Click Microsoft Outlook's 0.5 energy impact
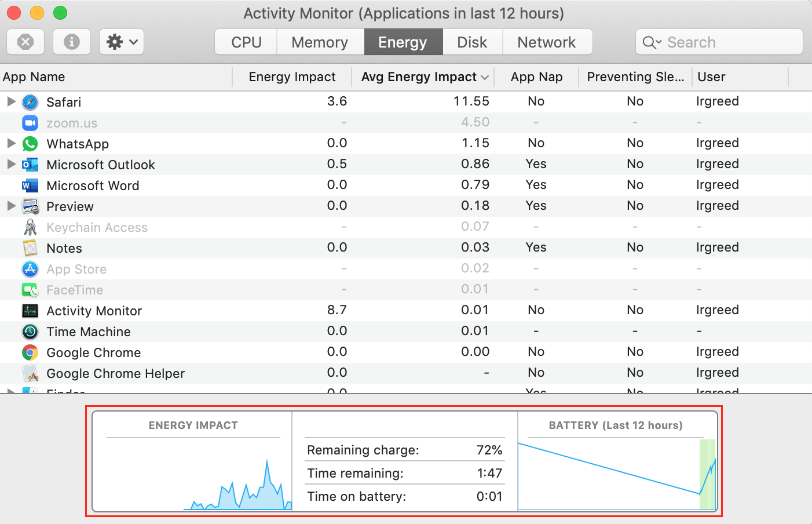 click(337, 163)
